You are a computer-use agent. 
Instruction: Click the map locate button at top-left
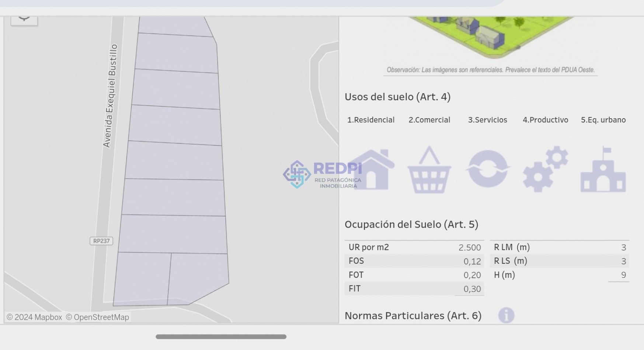(x=24, y=18)
